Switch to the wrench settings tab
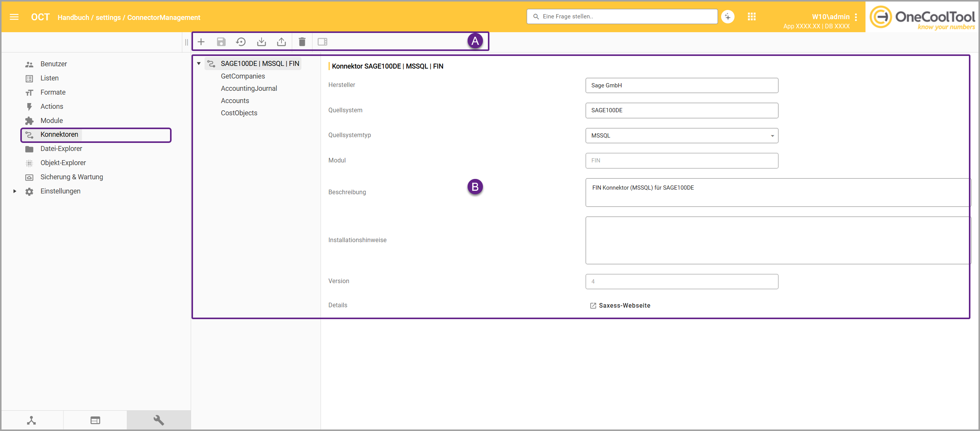 159,420
